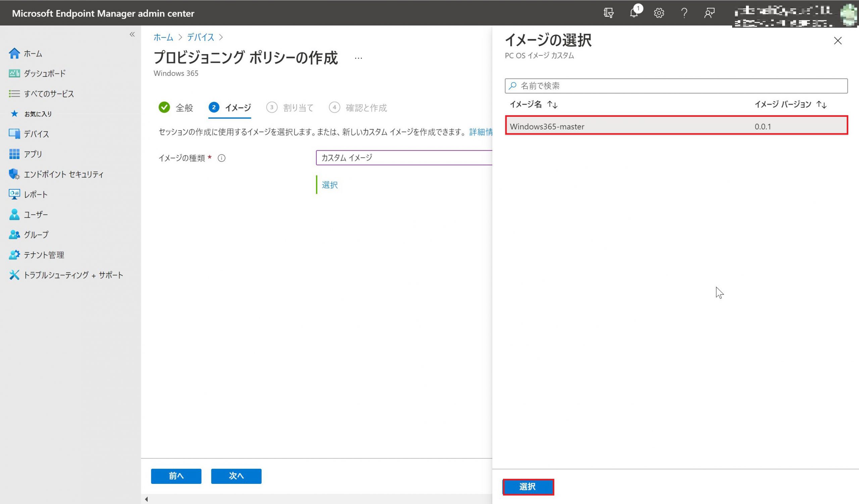Open the directory and subscription filter icon
The image size is (859, 504).
608,13
